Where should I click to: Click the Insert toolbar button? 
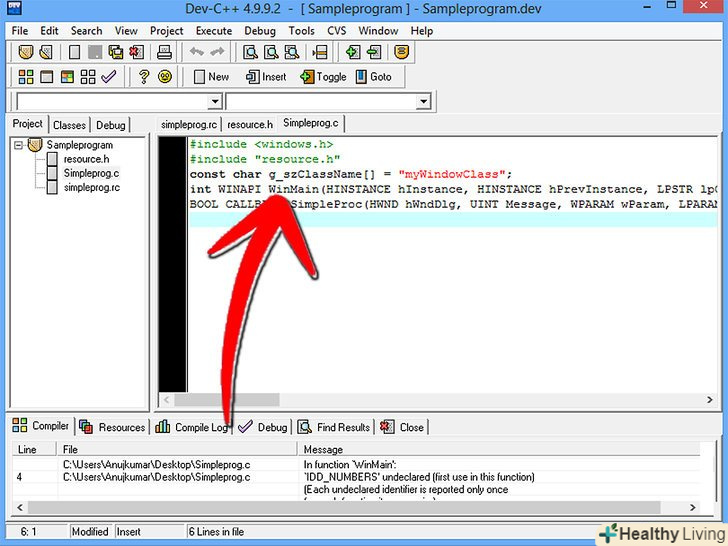(x=266, y=77)
